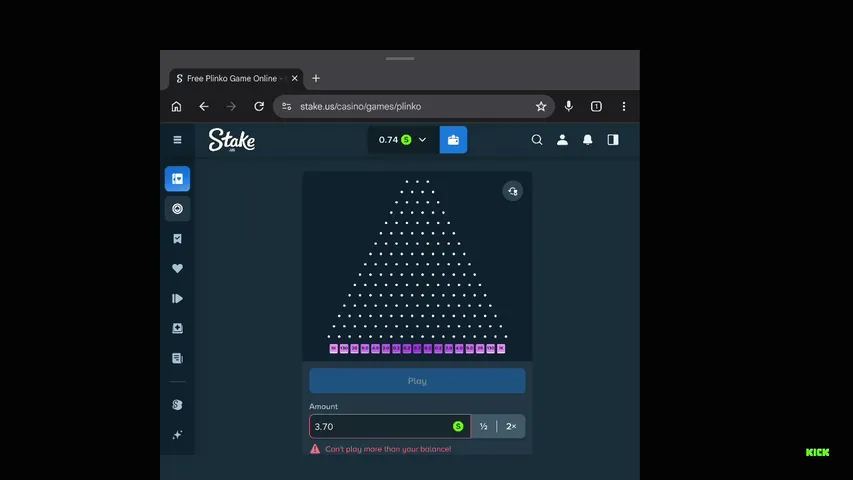Toggle the right side panel icon
Screen dimensions: 853x480
pyautogui.click(x=613, y=140)
